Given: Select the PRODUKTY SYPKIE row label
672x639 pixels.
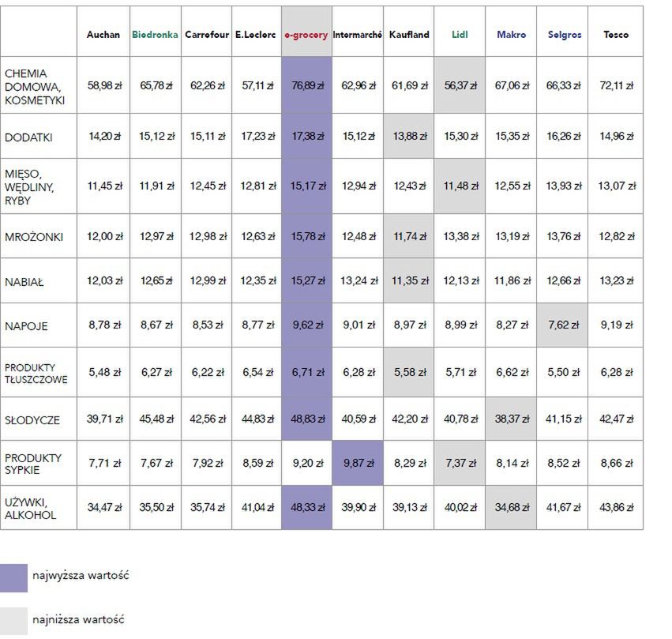Looking at the screenshot, I should (x=39, y=464).
